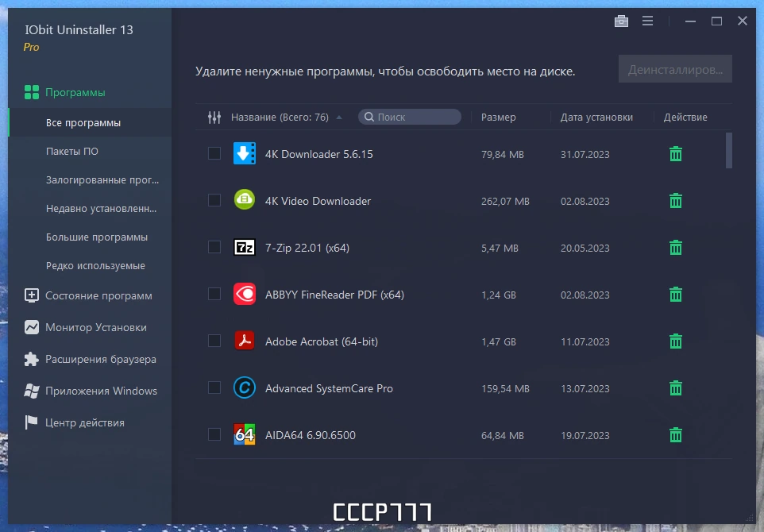
Task: Click the install date 13.07.2023
Action: coord(585,388)
